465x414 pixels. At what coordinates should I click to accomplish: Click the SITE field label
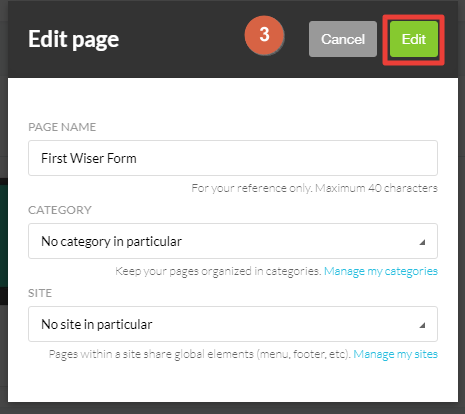(40, 293)
